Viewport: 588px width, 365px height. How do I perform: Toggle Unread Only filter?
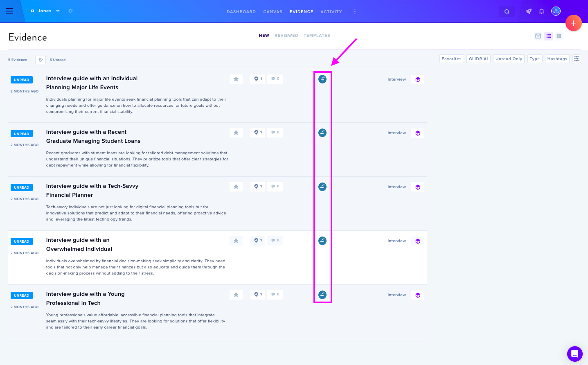(509, 59)
